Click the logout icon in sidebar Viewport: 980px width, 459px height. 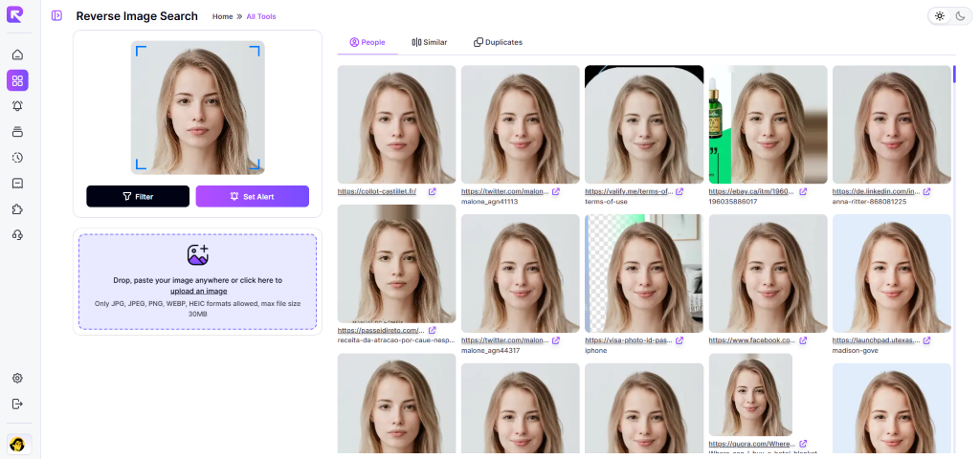pos(17,404)
